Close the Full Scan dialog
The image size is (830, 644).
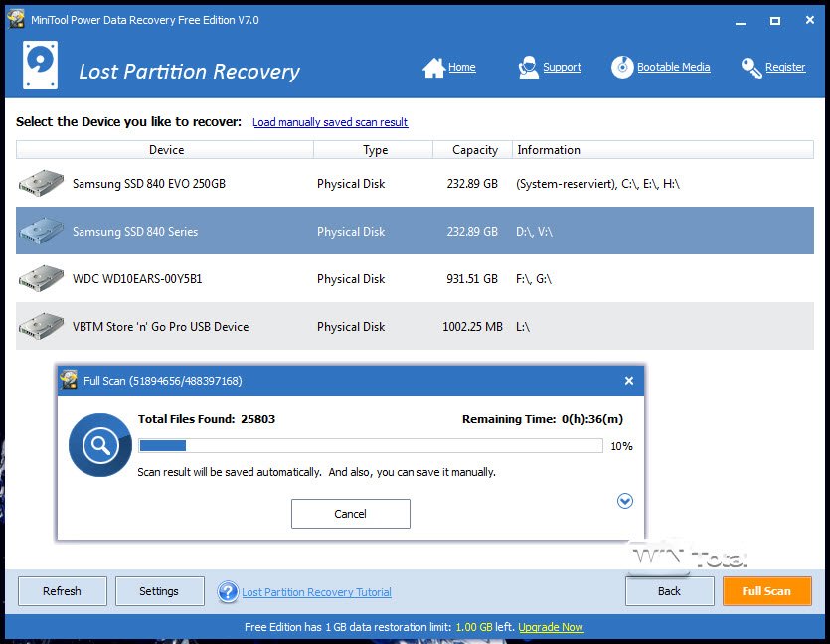(x=629, y=381)
